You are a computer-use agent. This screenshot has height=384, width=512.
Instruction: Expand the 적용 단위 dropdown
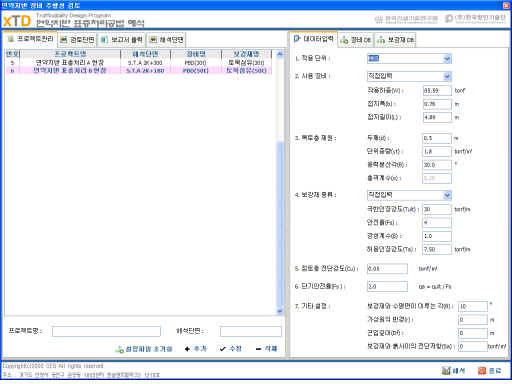[447, 59]
